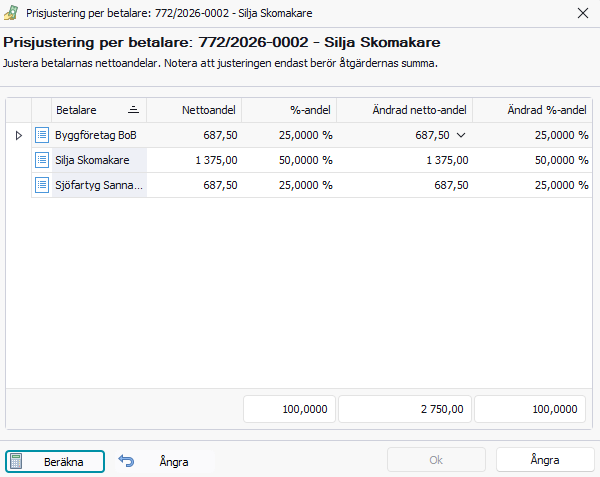Click the %-andel column header
The image size is (600, 477).
tap(289, 110)
